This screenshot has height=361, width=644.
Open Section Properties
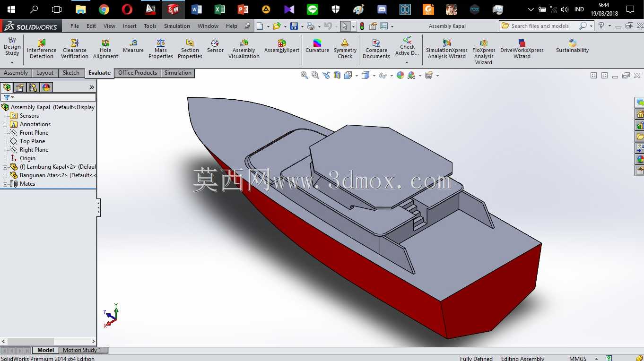coord(190,49)
